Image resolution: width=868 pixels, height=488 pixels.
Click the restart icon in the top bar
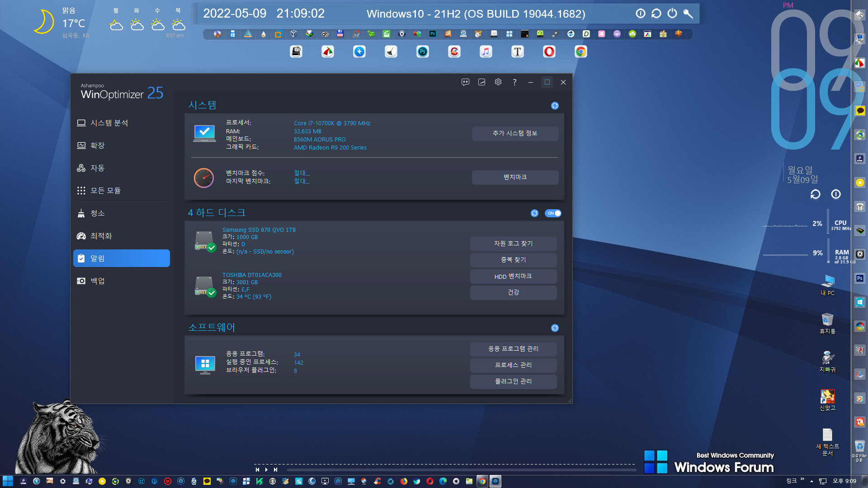coord(656,14)
